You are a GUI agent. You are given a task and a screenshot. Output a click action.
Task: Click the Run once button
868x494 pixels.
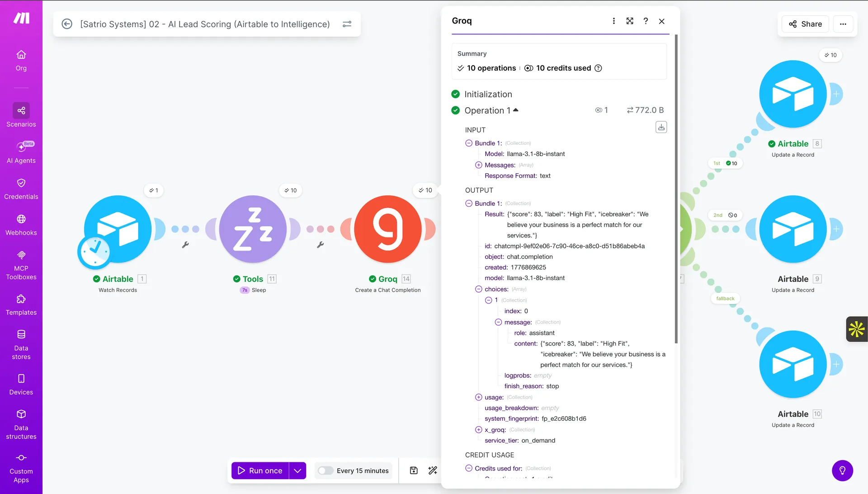click(x=260, y=470)
